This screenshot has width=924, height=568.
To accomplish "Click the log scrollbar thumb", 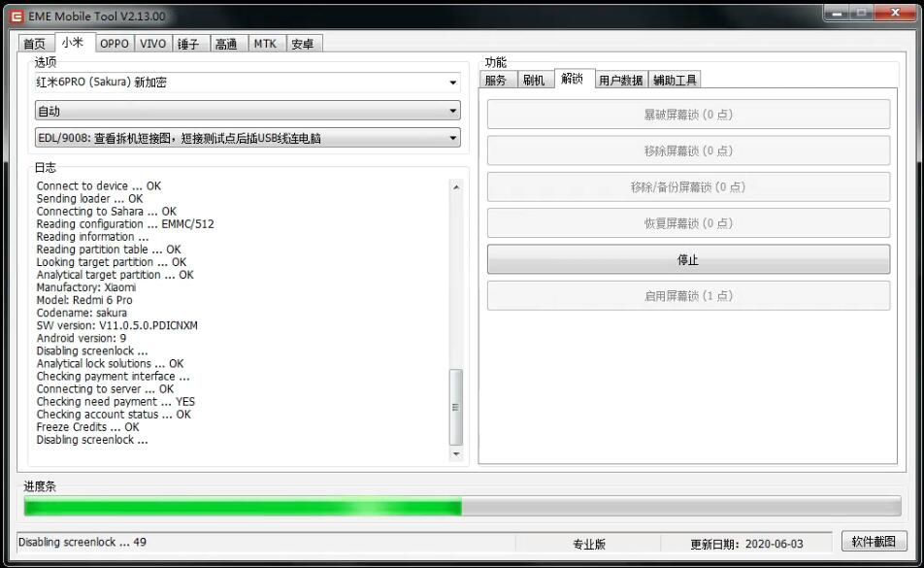I will [x=455, y=407].
